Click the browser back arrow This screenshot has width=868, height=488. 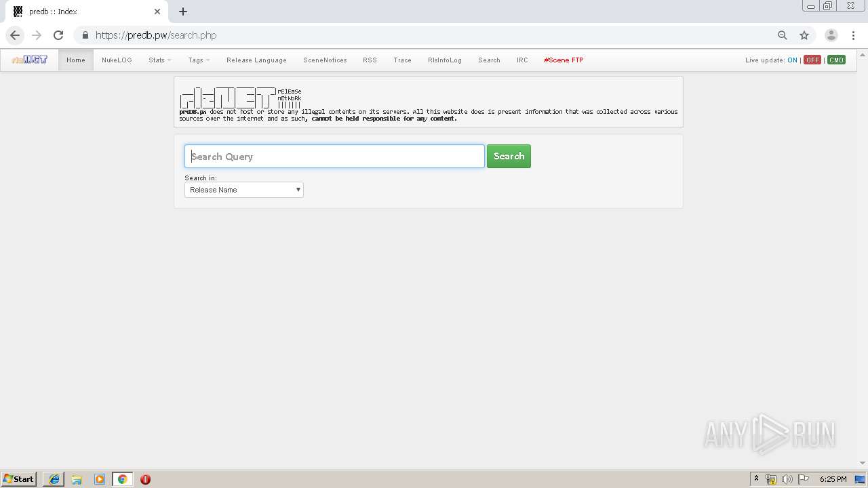pyautogui.click(x=15, y=35)
